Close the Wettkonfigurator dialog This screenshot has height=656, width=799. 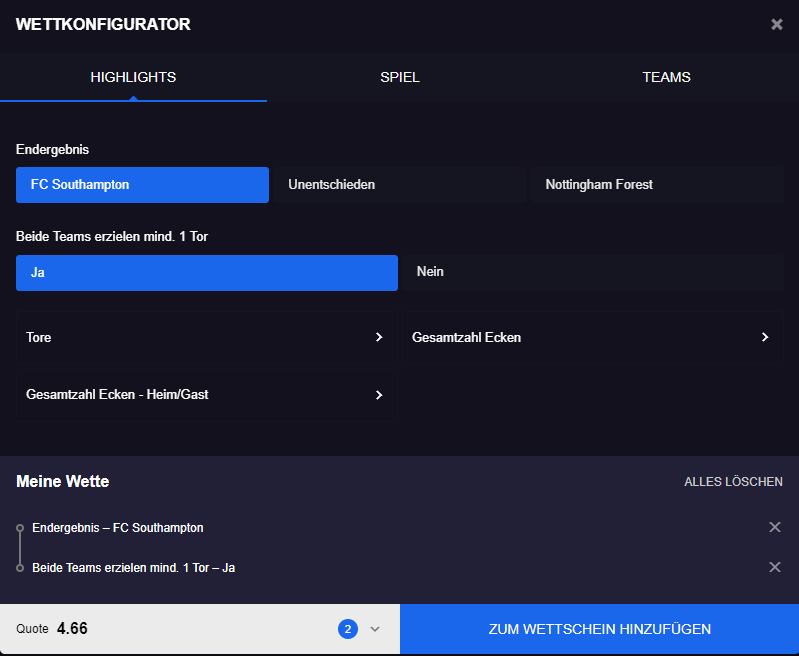click(x=776, y=24)
